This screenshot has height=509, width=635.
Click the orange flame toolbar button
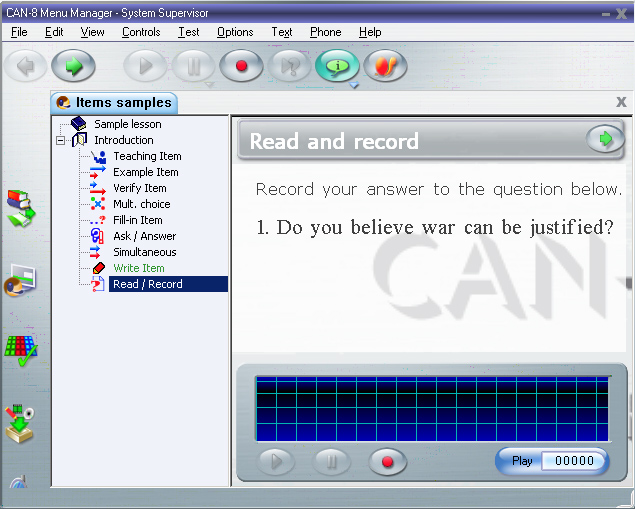(385, 66)
